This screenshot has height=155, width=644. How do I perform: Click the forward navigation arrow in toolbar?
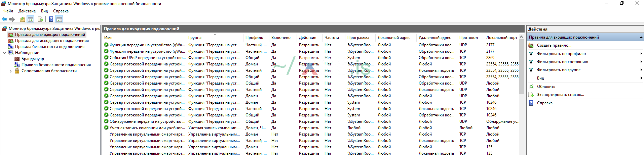pyautogui.click(x=12, y=19)
